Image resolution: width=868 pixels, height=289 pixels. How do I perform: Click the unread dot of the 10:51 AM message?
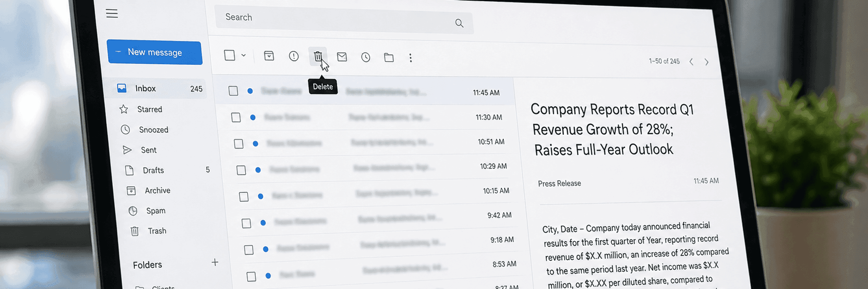(255, 143)
